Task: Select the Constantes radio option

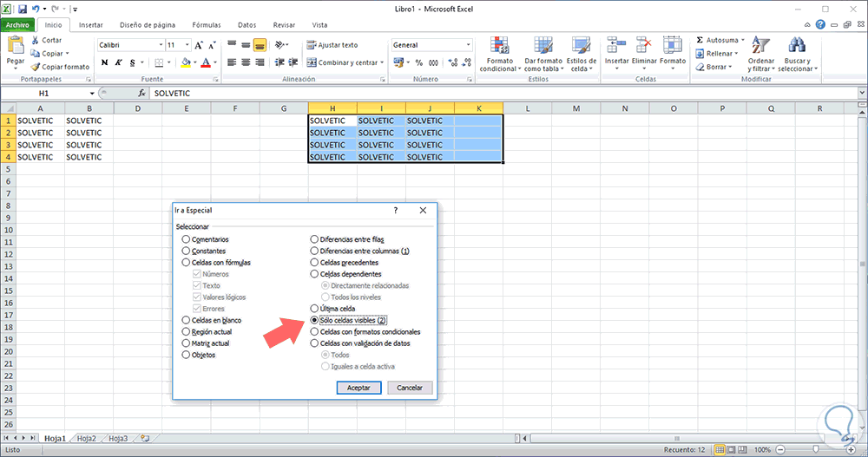Action: point(186,251)
